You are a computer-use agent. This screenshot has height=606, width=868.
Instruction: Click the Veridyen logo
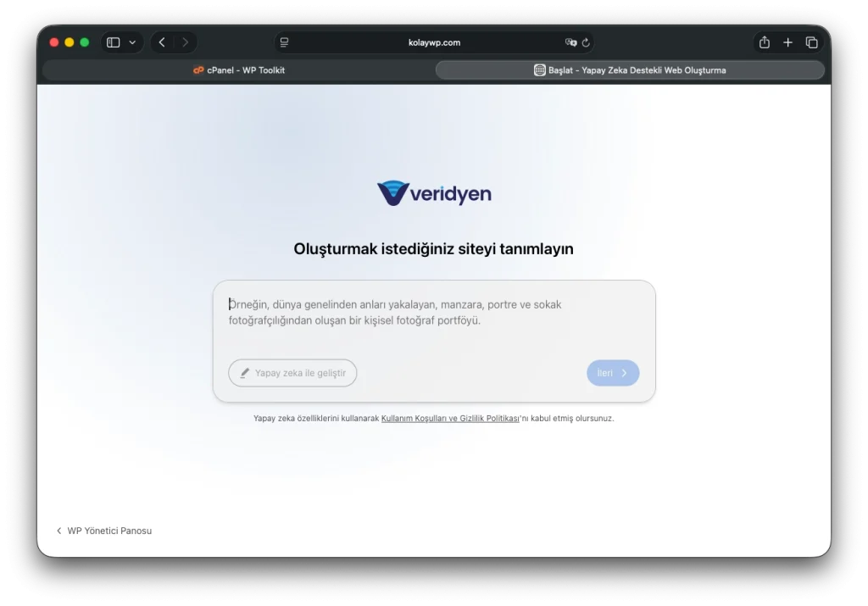tap(434, 193)
